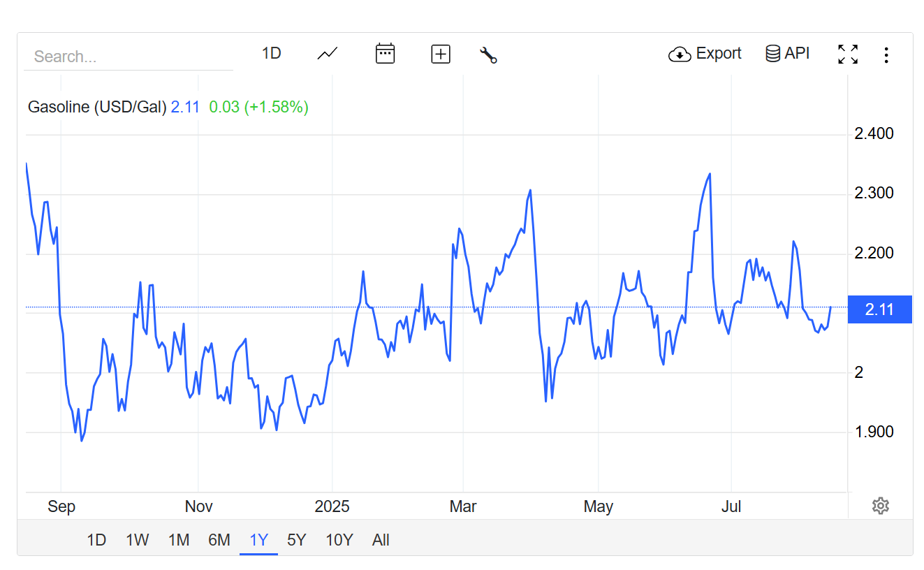Open the 1D interval selector in toolbar
The image size is (924, 570).
(x=271, y=54)
